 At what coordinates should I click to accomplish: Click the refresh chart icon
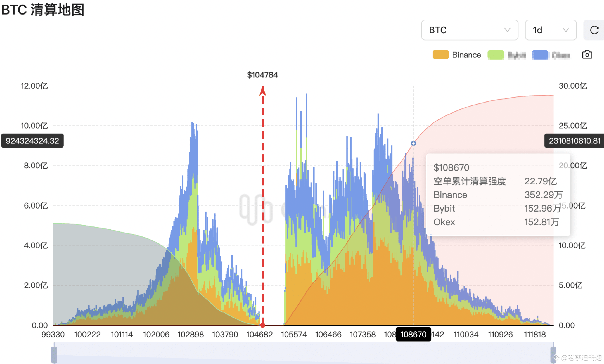click(x=594, y=30)
